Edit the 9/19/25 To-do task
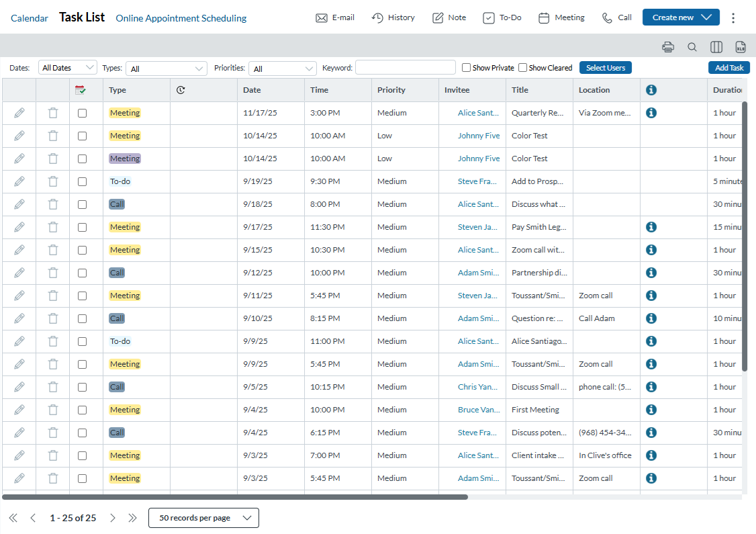 (x=19, y=181)
